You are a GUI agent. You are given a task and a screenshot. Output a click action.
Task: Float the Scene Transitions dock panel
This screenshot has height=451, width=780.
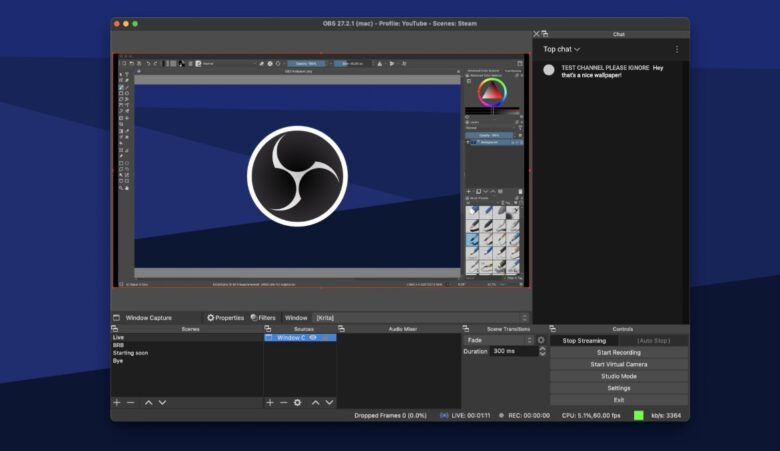tap(466, 329)
